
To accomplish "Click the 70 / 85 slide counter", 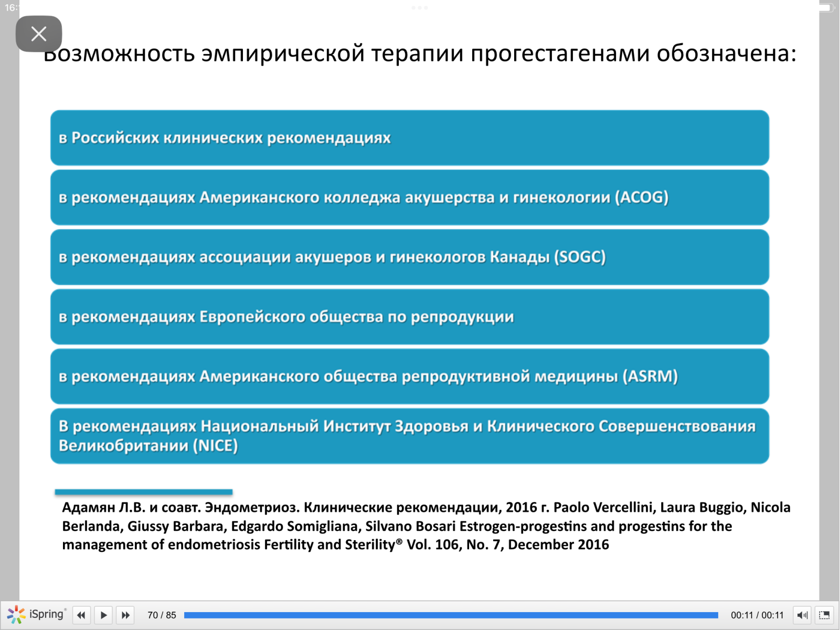I will pos(162,615).
